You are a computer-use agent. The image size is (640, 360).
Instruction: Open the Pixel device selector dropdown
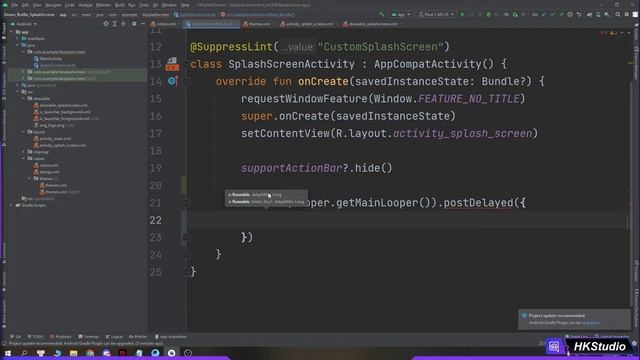(436, 14)
